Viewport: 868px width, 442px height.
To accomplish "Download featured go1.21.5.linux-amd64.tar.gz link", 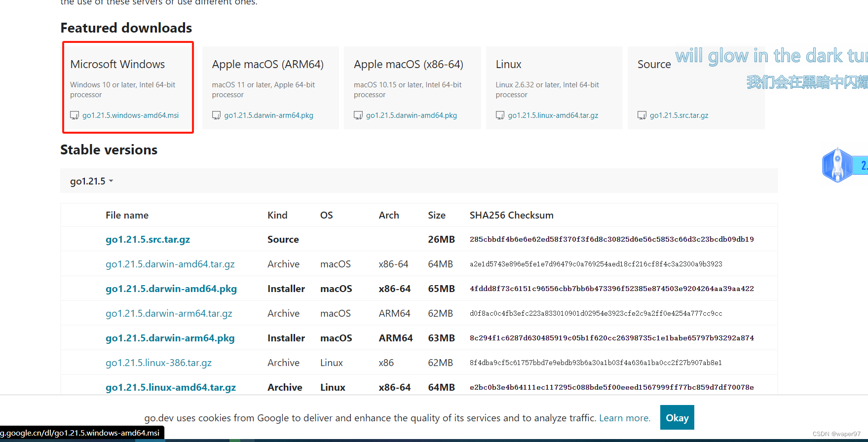I will 553,115.
